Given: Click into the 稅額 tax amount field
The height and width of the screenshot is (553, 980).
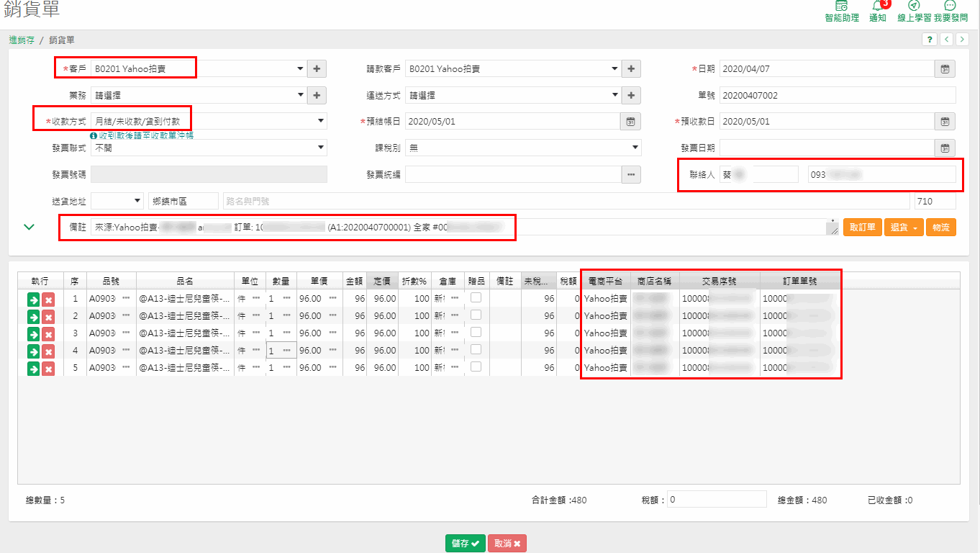Looking at the screenshot, I should (716, 500).
